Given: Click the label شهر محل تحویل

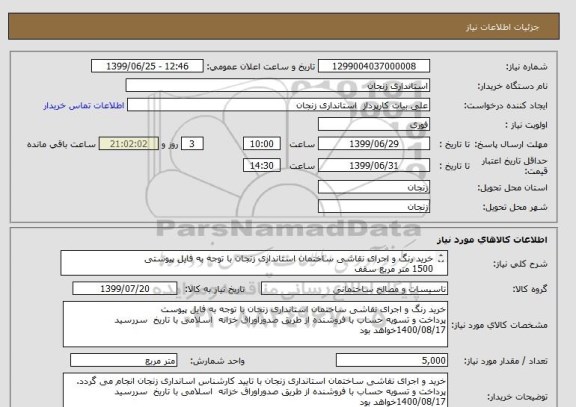Looking at the screenshot, I should (x=515, y=207).
